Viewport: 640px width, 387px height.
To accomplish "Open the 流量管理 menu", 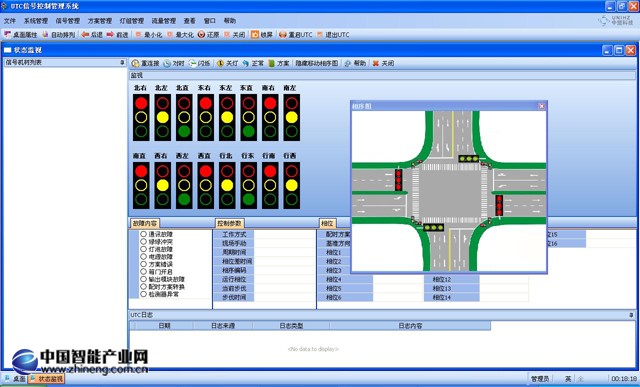I will pos(164,21).
